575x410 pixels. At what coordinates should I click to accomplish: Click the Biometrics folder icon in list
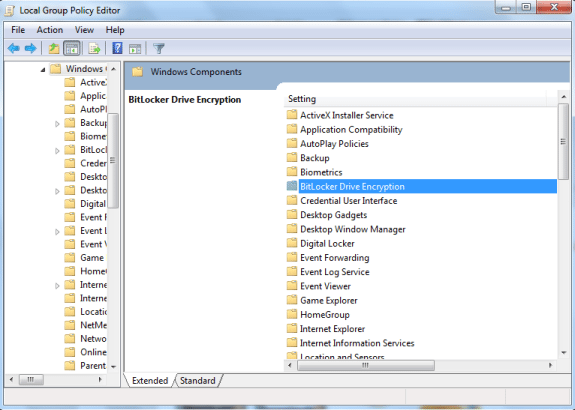[292, 172]
